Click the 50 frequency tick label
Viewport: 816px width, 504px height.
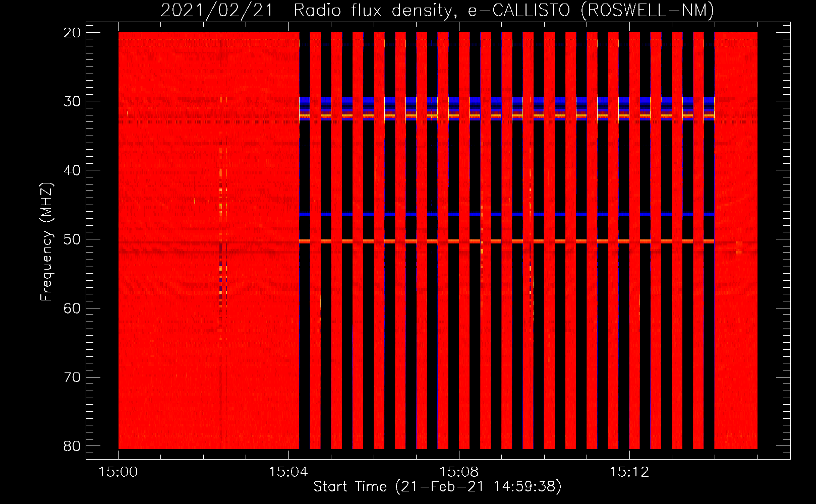pos(73,239)
